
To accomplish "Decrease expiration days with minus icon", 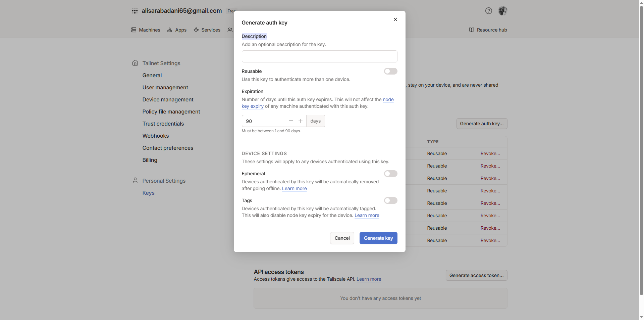I will 291,121.
